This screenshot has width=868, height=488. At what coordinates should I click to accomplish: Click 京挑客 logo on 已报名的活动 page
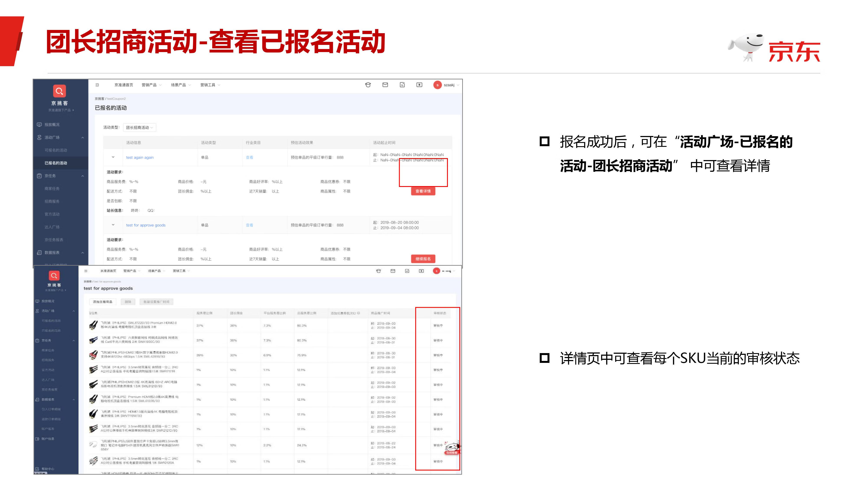59,91
